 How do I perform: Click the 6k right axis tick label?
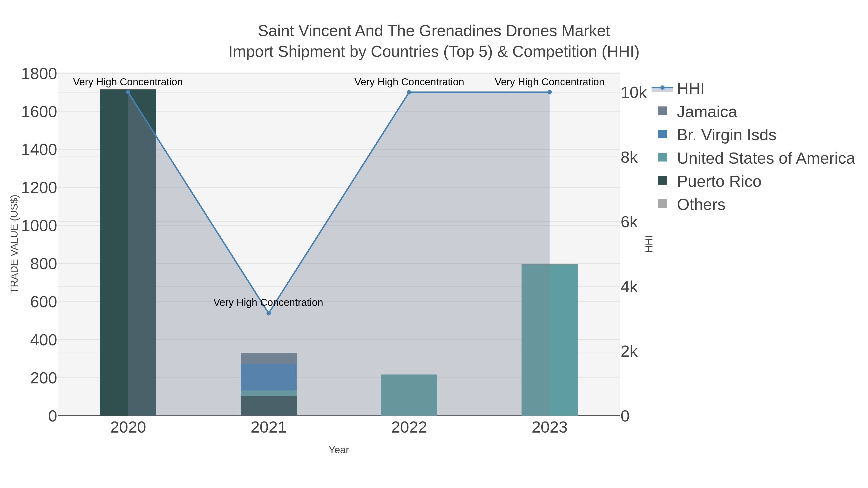tap(630, 222)
